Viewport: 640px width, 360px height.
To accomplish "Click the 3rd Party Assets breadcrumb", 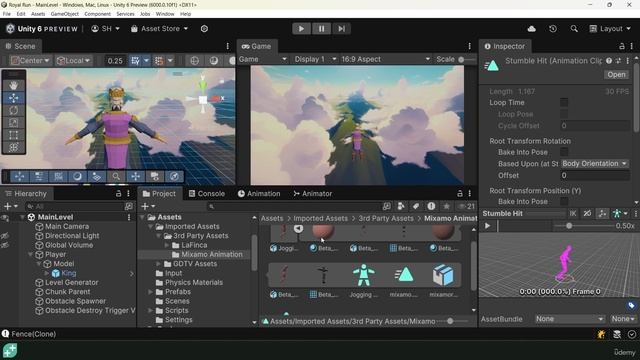I will pyautogui.click(x=386, y=218).
